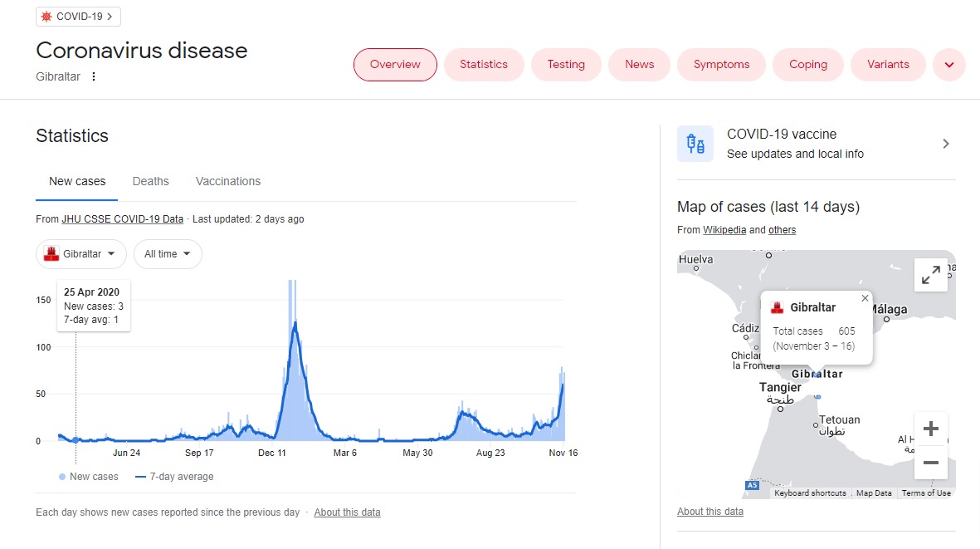Expand more topic chips chevron

point(948,65)
